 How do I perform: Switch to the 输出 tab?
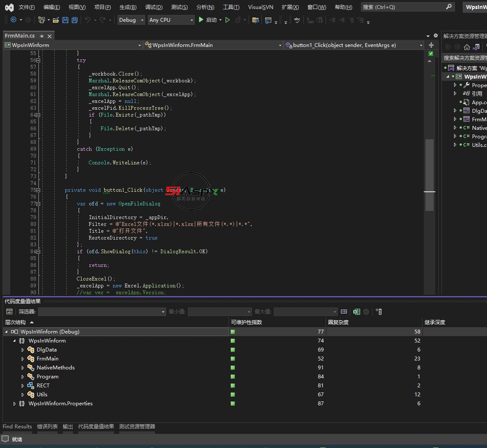point(67,427)
